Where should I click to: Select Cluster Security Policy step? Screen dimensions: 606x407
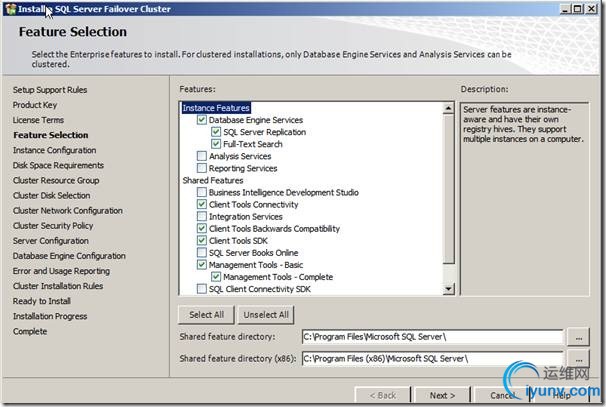point(53,226)
